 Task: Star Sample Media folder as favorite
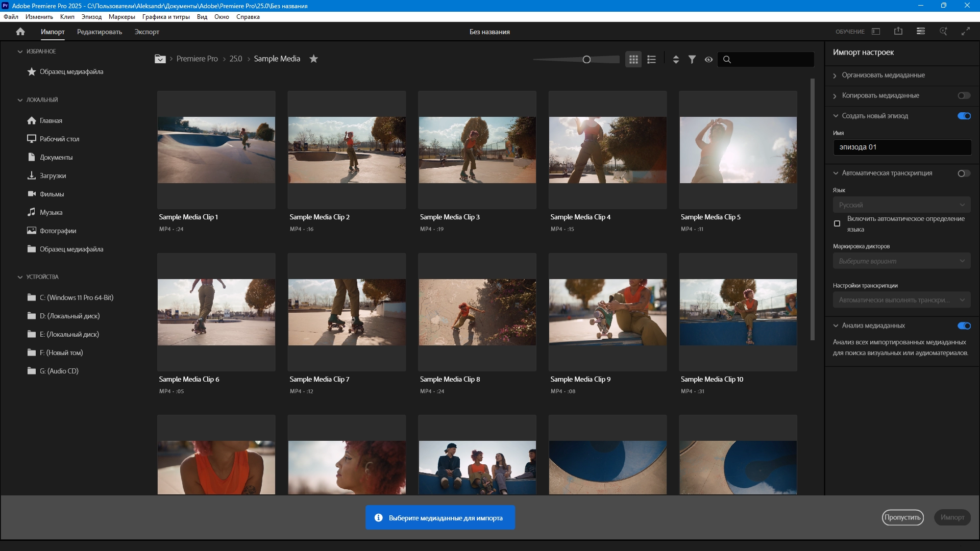pos(314,59)
